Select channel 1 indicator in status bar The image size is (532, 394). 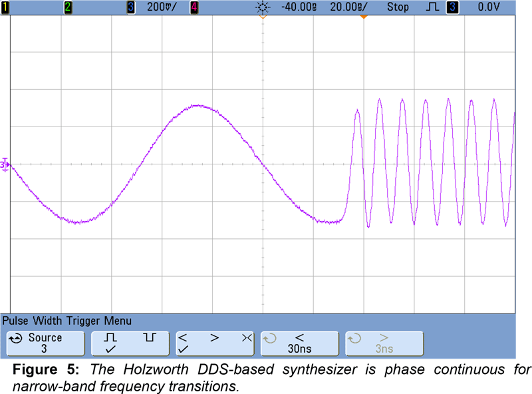click(5, 7)
